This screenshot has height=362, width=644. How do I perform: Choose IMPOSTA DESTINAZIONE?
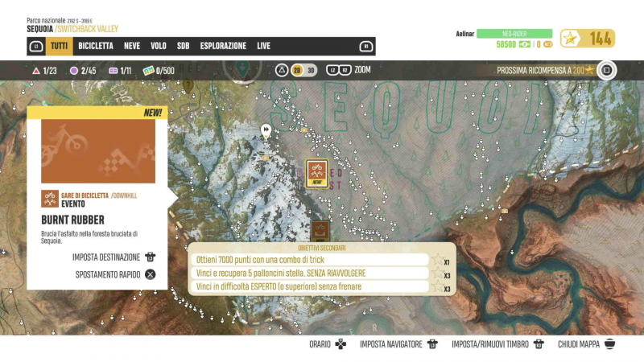106,257
